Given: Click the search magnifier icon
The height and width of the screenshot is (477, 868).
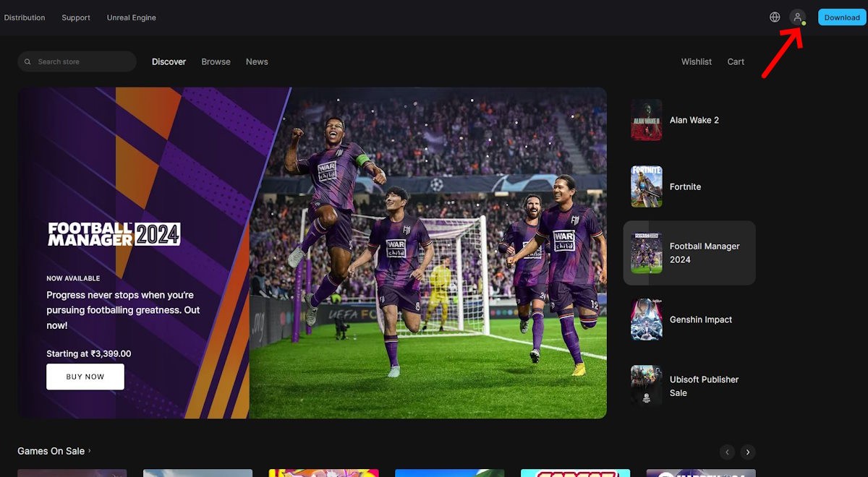Looking at the screenshot, I should click(x=29, y=62).
